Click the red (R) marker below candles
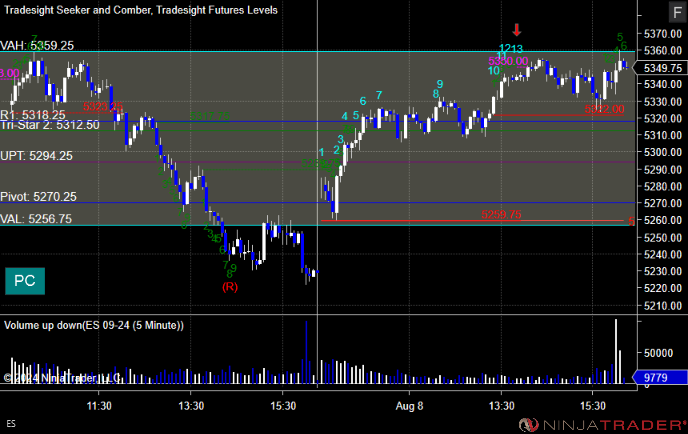Screen dimensions: 688x434 (230, 287)
